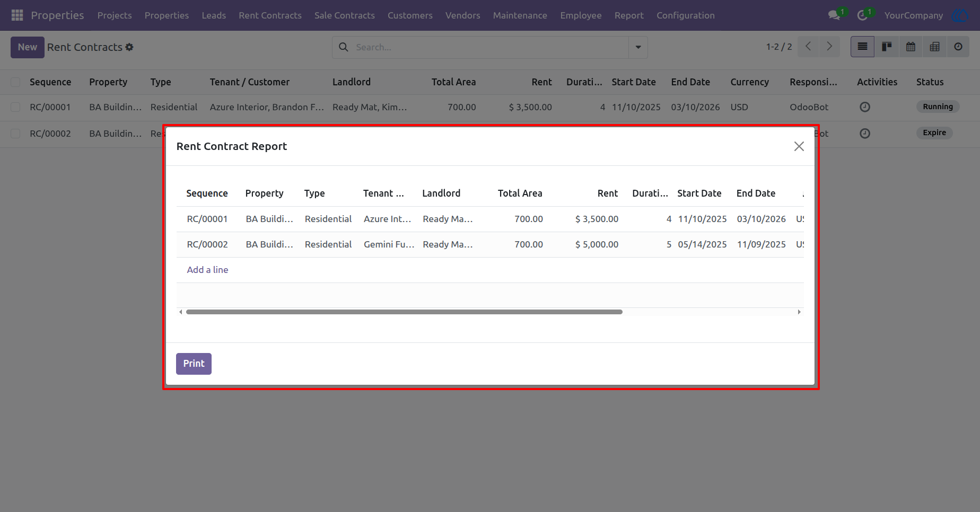This screenshot has height=512, width=980.
Task: Click the New button
Action: (28, 47)
